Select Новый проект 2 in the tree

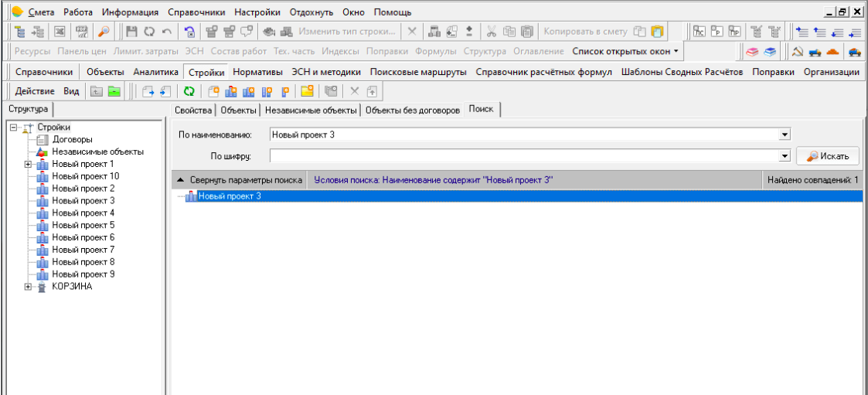(83, 189)
